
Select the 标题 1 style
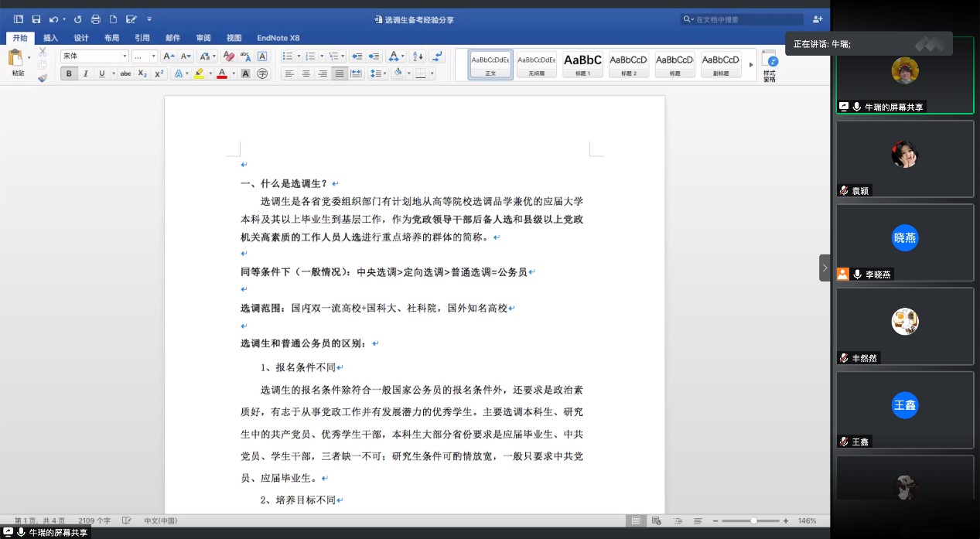click(x=582, y=63)
